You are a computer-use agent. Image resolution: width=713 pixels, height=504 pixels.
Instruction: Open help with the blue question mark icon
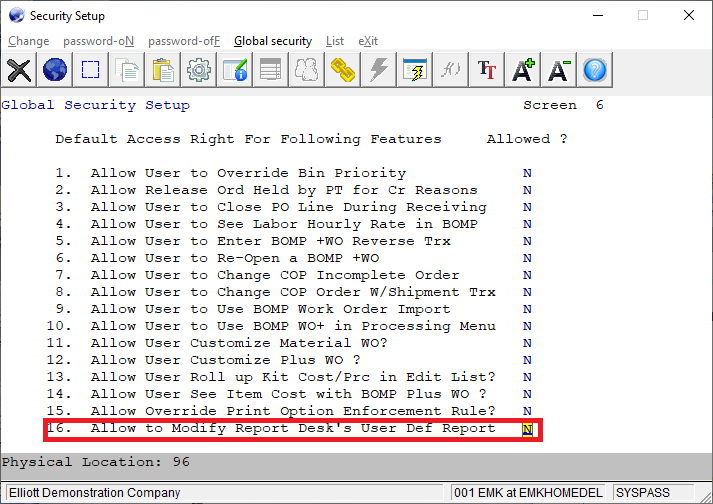[595, 70]
